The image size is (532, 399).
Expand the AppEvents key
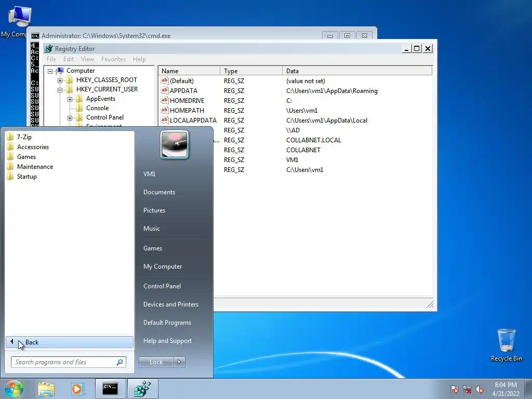tap(70, 99)
